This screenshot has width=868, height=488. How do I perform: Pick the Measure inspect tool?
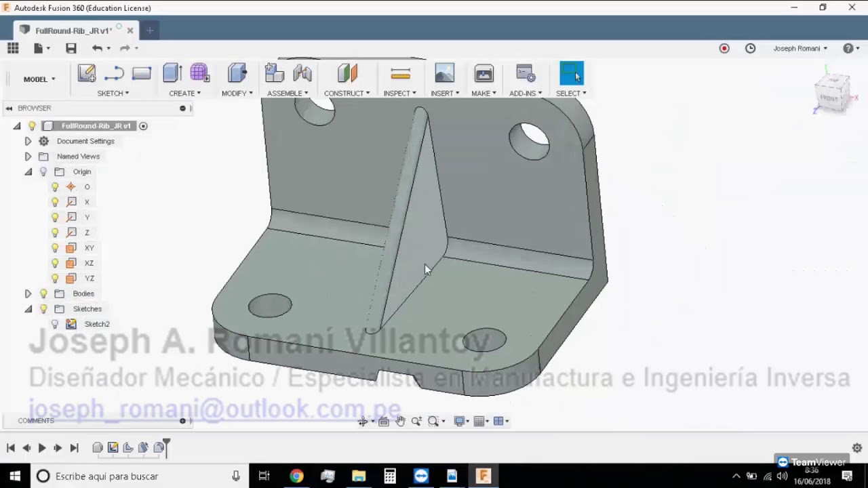point(401,73)
